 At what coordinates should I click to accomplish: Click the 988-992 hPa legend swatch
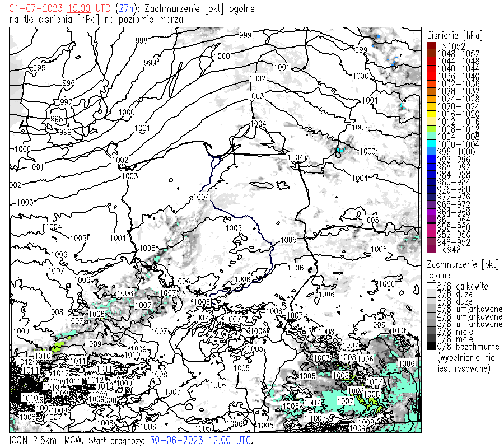pos(431,167)
